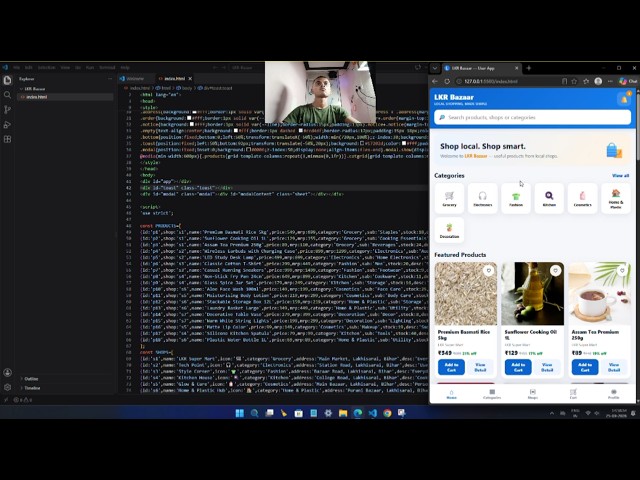Open Windows taskbar search

tap(254, 413)
